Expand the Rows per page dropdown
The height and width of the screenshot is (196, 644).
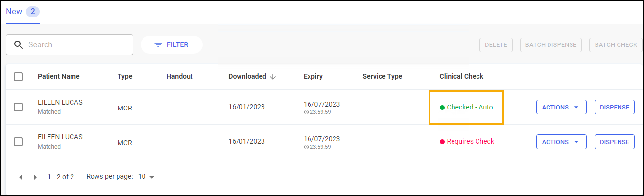pos(146,177)
